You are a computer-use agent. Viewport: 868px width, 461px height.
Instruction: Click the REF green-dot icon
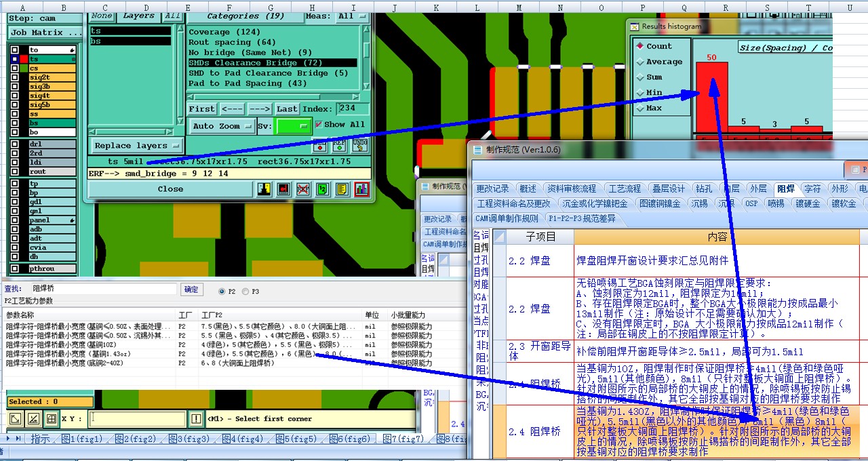(x=338, y=144)
